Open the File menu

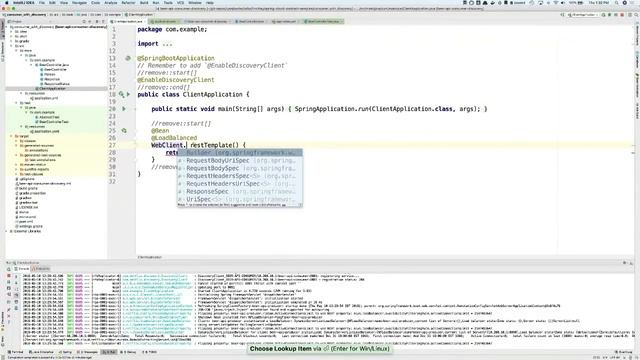[x=42, y=2]
